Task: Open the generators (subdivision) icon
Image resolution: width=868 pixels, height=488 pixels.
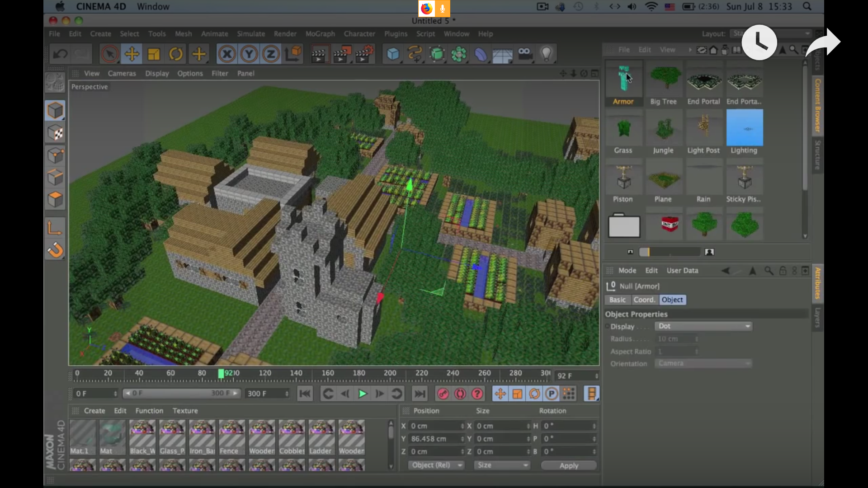Action: click(437, 54)
